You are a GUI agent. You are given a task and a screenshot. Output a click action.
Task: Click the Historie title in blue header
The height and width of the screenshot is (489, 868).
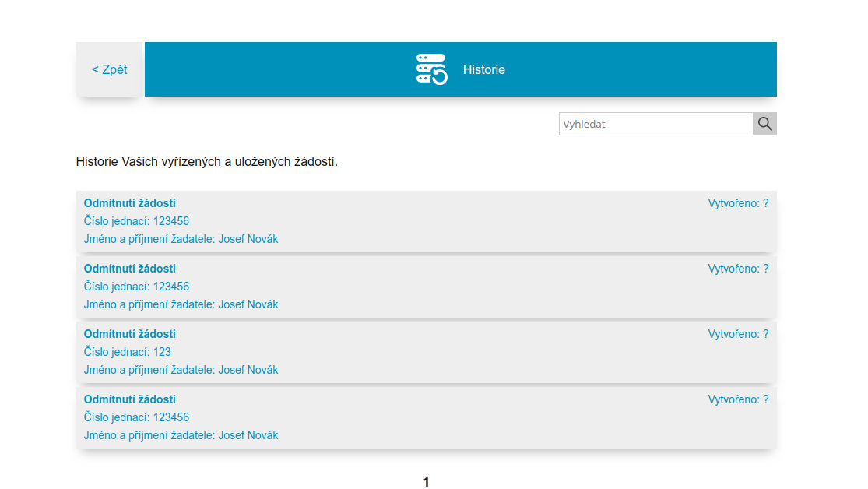pyautogui.click(x=483, y=70)
